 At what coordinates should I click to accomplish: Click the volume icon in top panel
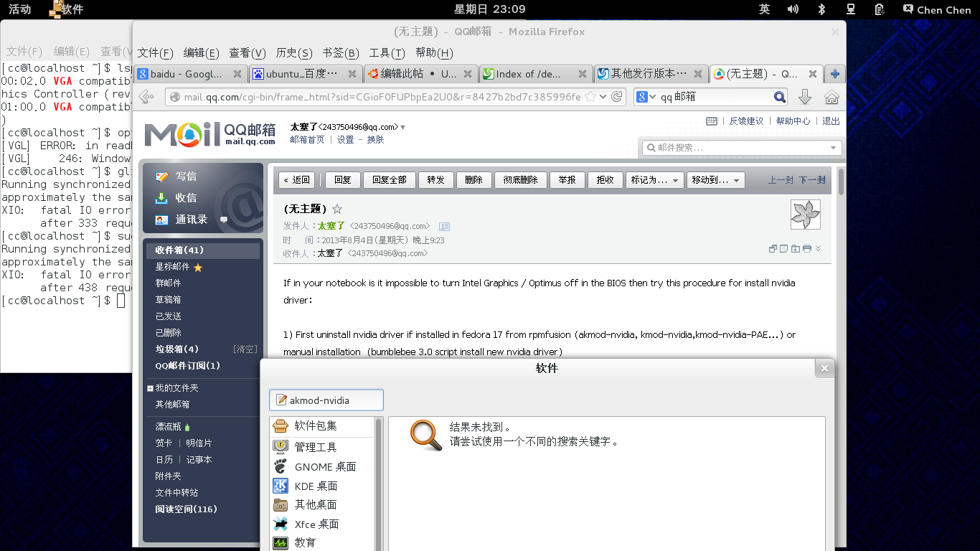[793, 9]
